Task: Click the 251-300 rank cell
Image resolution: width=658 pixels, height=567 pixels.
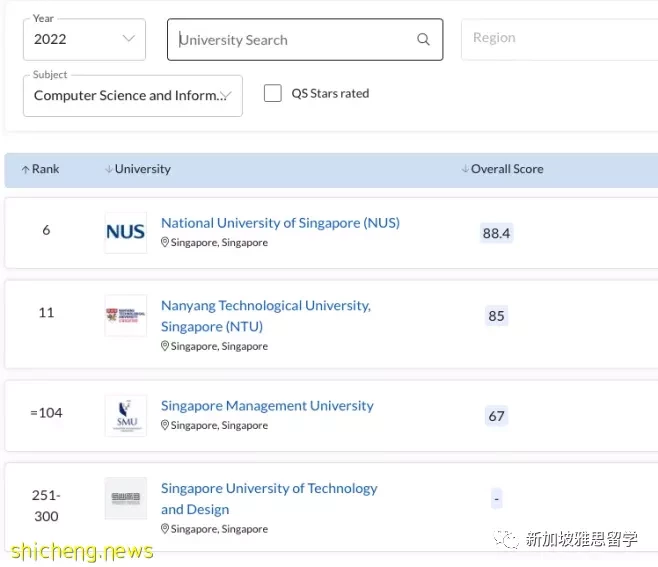Action: (x=46, y=506)
